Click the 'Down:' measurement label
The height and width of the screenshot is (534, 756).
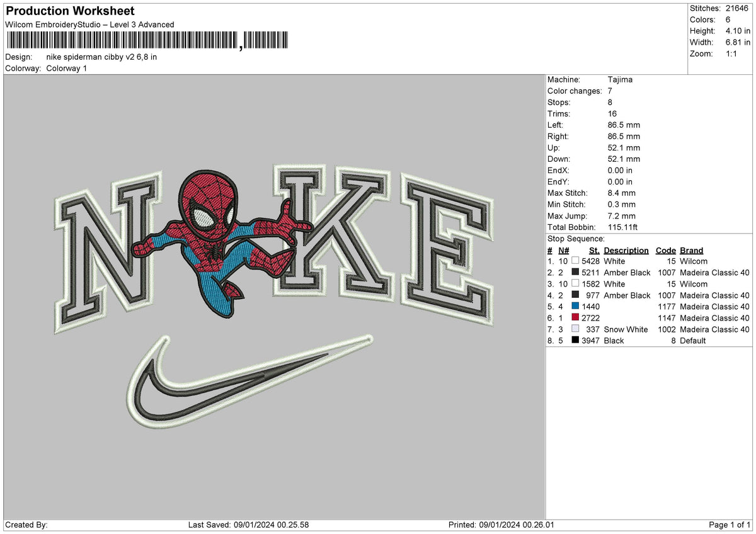pos(559,159)
